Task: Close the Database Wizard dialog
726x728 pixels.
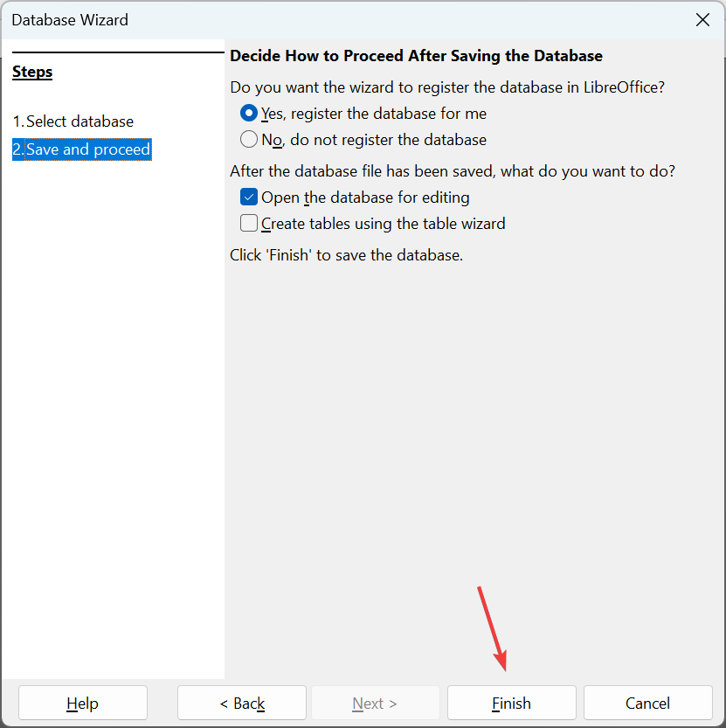Action: [702, 20]
